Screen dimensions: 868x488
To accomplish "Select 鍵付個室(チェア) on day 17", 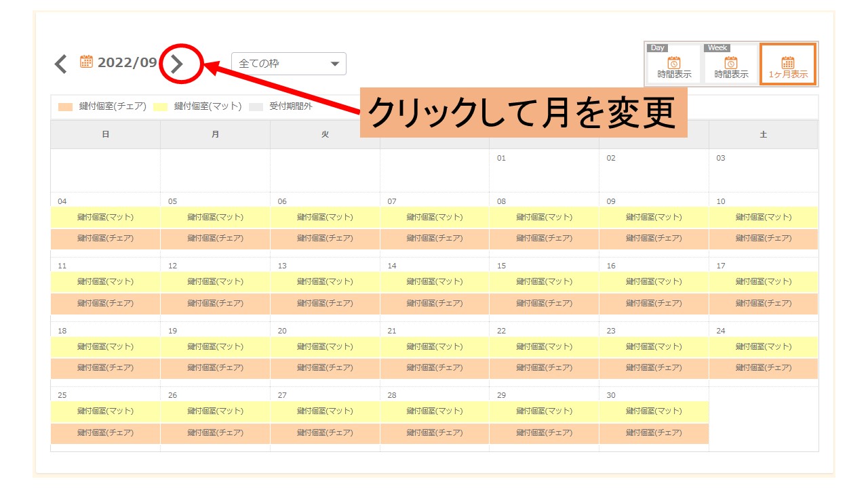I will pyautogui.click(x=764, y=304).
